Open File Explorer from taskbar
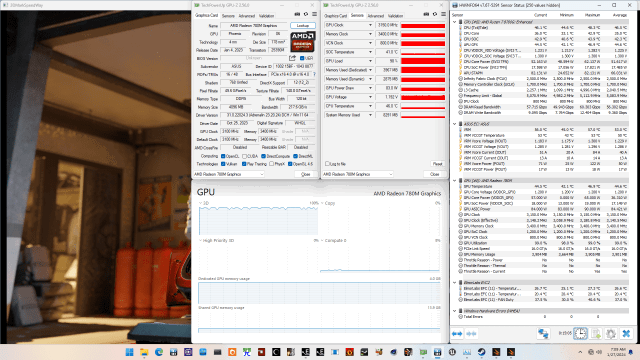This screenshot has height=360, width=640. tap(144, 352)
